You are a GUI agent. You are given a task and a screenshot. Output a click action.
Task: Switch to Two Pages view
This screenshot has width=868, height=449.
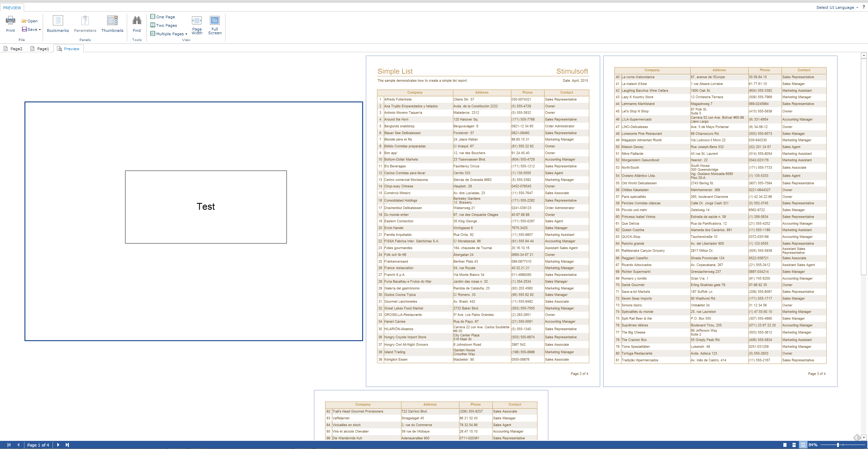164,25
